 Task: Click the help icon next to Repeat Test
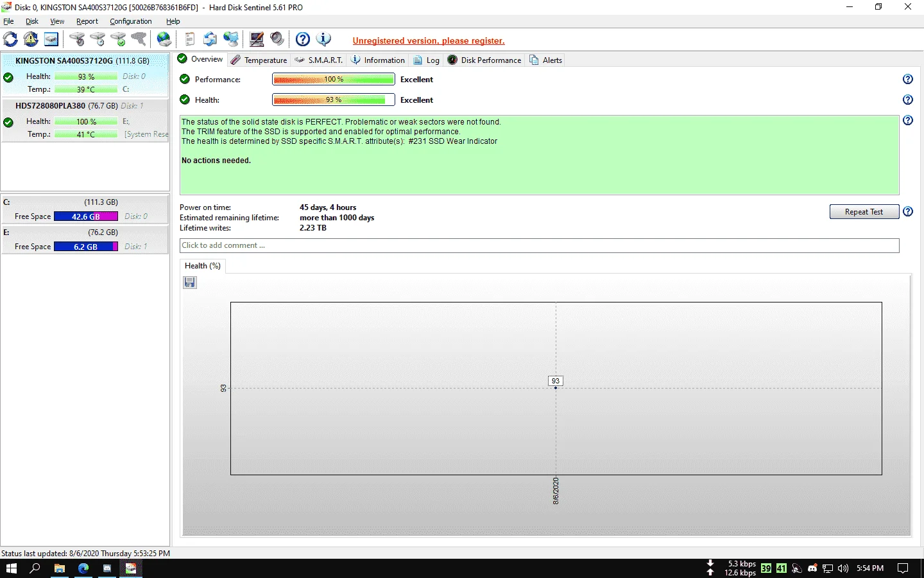908,211
